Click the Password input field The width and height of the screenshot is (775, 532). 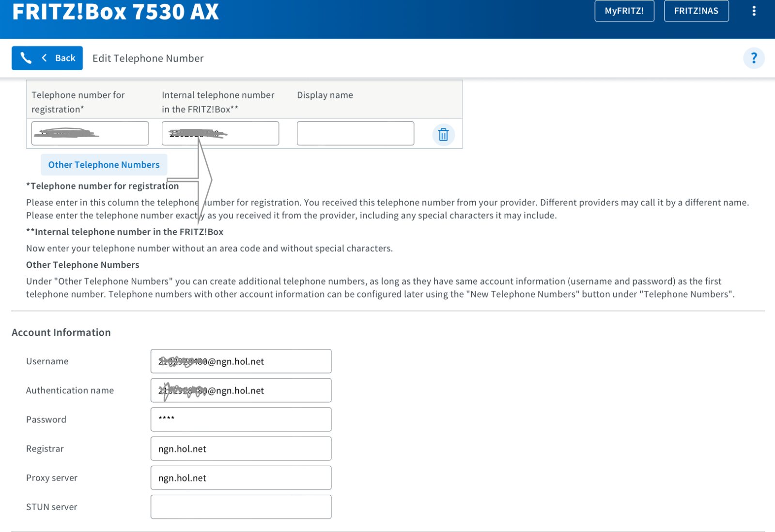(x=241, y=419)
